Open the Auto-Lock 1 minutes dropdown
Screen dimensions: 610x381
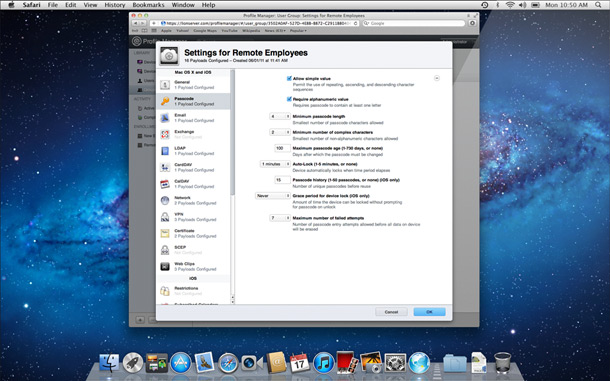pos(275,164)
